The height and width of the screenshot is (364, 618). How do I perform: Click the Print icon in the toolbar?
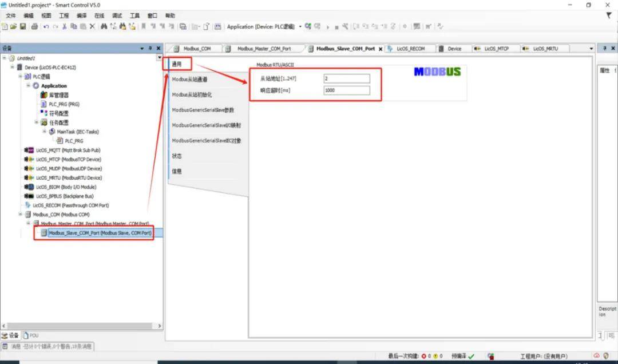tap(34, 26)
